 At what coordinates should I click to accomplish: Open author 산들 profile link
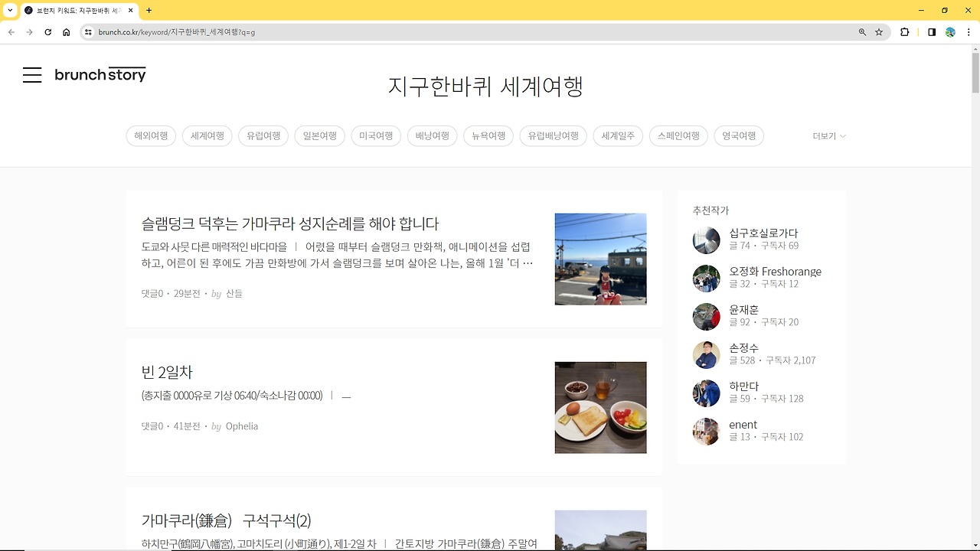(x=234, y=294)
